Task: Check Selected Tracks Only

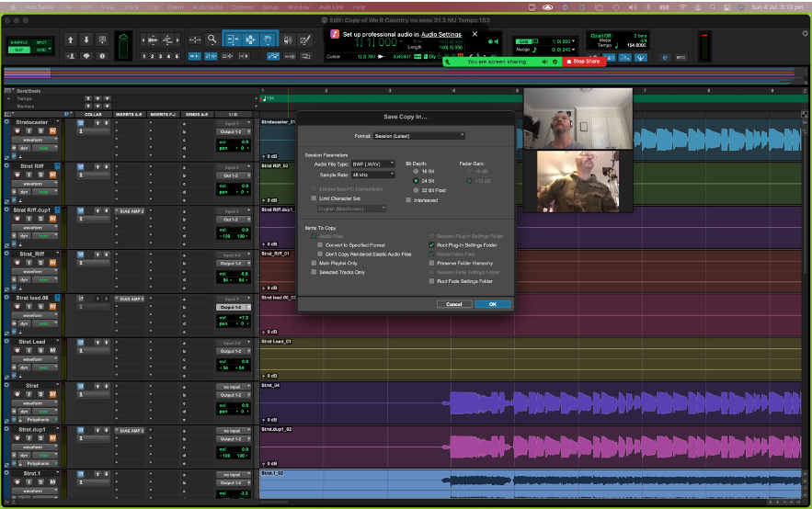Action: (x=314, y=272)
